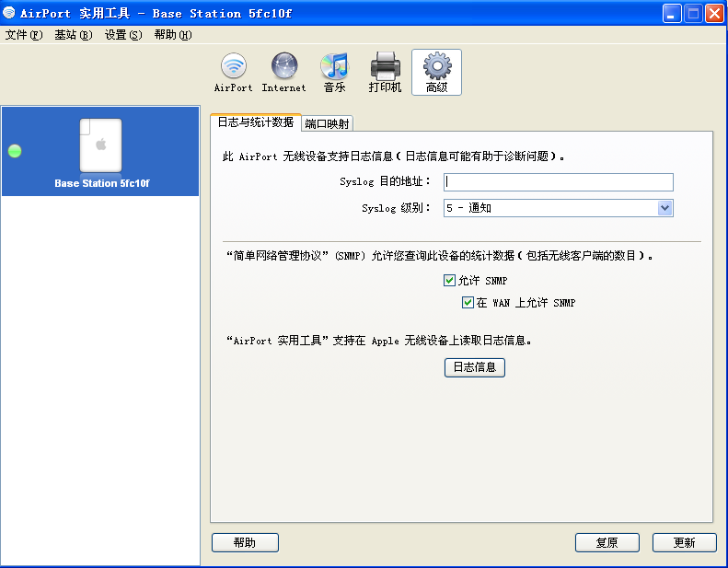Click the 更新 button
Screen dimensions: 728x568
pos(684,542)
